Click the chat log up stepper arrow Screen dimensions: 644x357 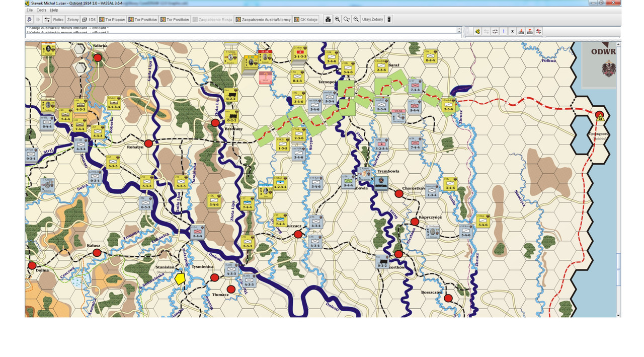point(459,29)
